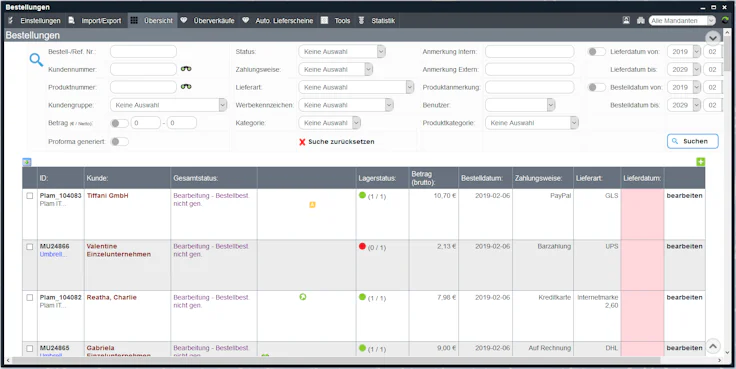Viewport: 736px width, 369px height.
Task: Collapse search panel with round chevron button
Action: tap(713, 38)
